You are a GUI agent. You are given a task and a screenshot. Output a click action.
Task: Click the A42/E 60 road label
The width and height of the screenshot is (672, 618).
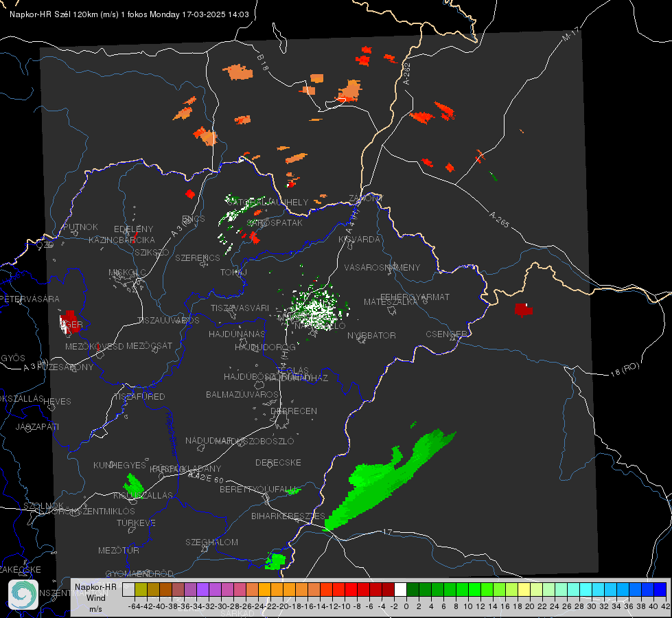206,477
